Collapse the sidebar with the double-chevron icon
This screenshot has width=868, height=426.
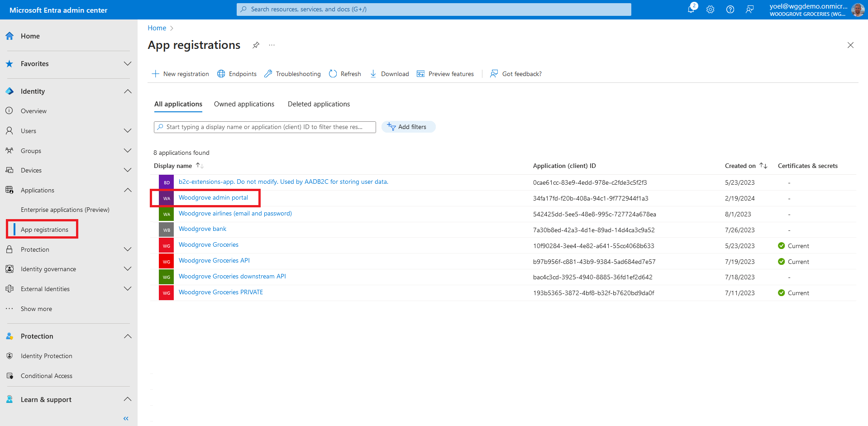pos(126,418)
